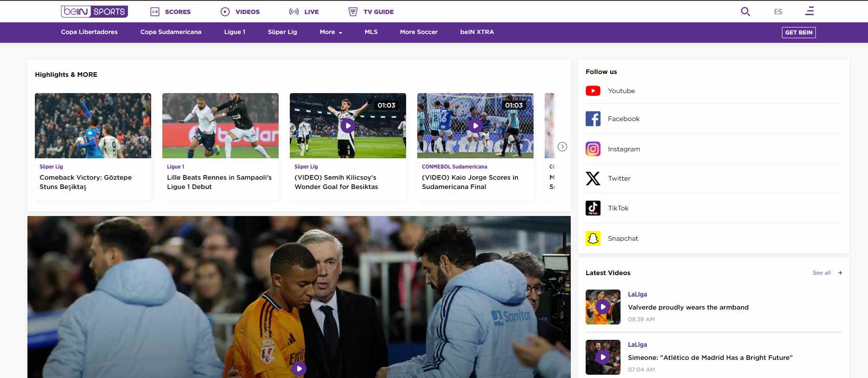Go to the MLS section

point(371,32)
